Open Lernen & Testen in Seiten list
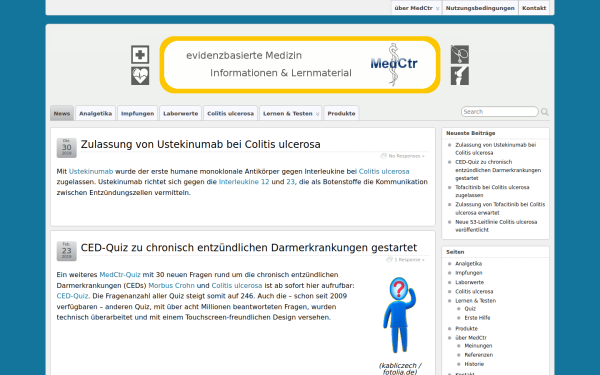 pyautogui.click(x=475, y=301)
